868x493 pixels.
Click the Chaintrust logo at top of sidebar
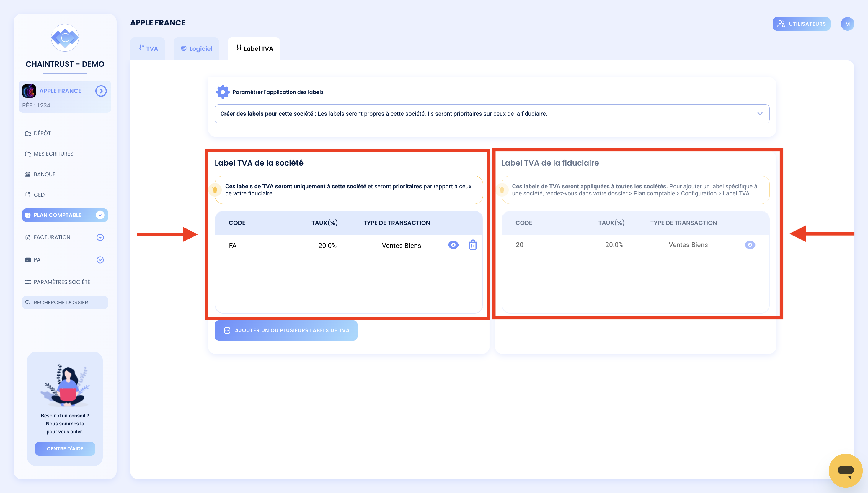[65, 38]
